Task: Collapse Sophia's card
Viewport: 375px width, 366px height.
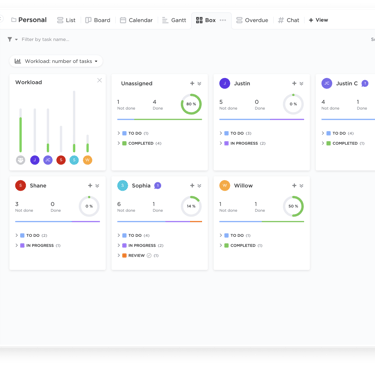Action: [x=199, y=186]
